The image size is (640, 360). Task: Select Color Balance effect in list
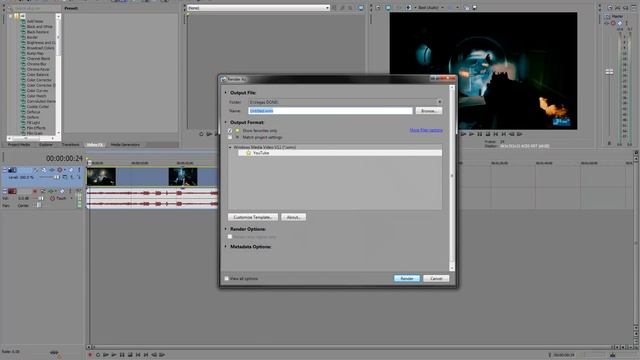click(38, 75)
